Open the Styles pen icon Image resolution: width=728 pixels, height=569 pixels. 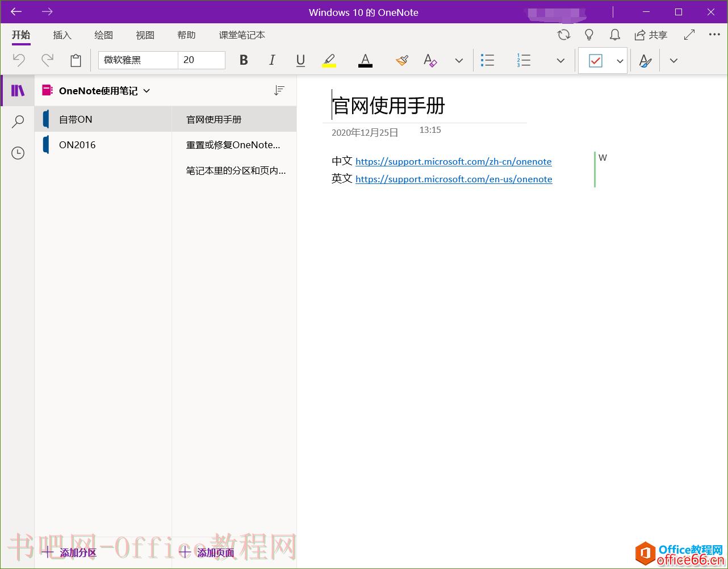coord(645,60)
